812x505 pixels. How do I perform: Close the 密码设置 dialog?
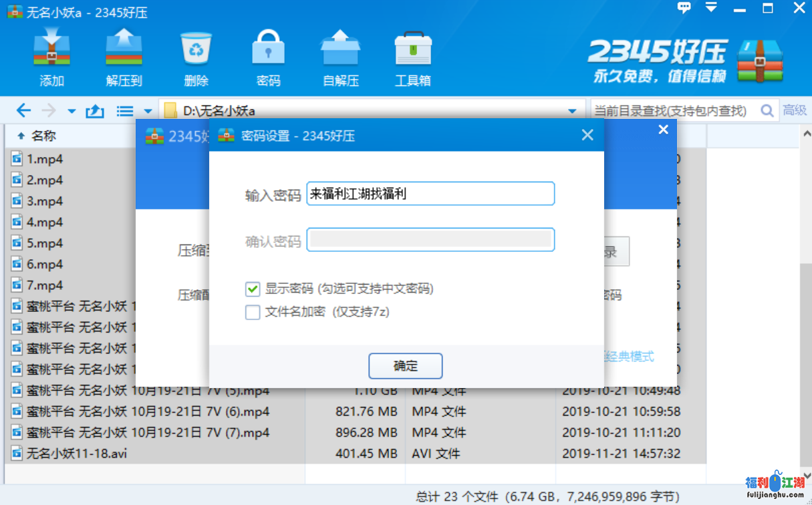[x=587, y=136]
